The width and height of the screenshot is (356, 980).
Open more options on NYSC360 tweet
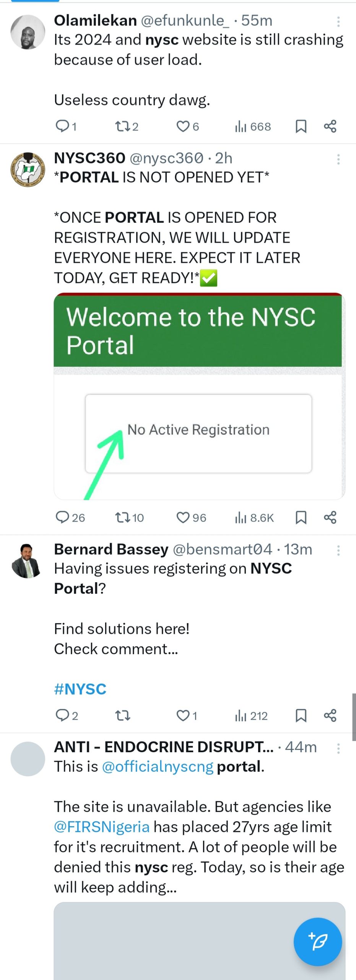click(338, 159)
